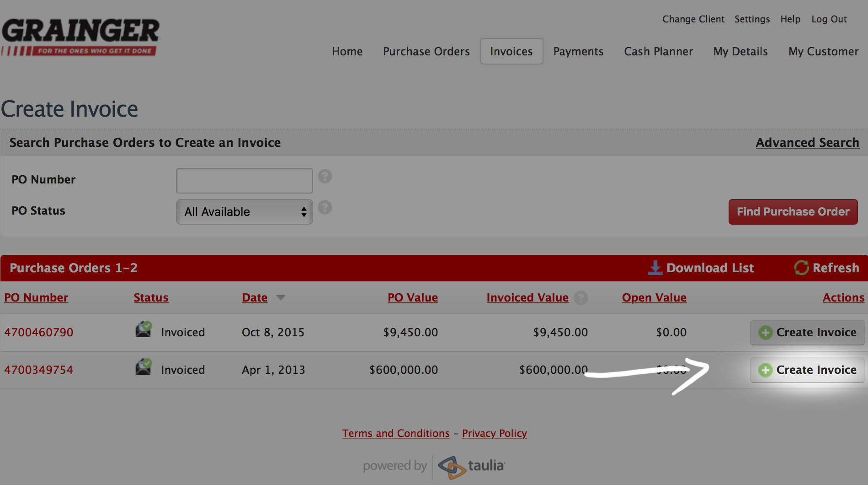Create Invoice for PO 4700349754
Viewport: 868px width, 485px height.
(x=807, y=370)
